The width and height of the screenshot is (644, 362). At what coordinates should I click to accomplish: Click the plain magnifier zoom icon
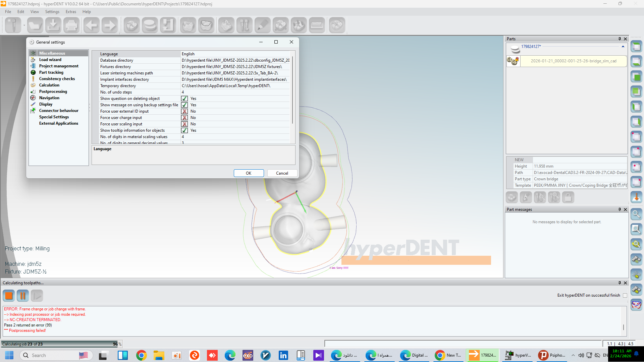pyautogui.click(x=636, y=214)
